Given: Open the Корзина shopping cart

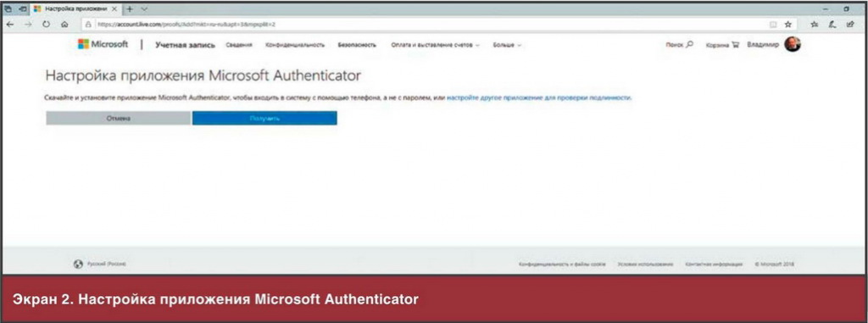Looking at the screenshot, I should pyautogui.click(x=722, y=45).
